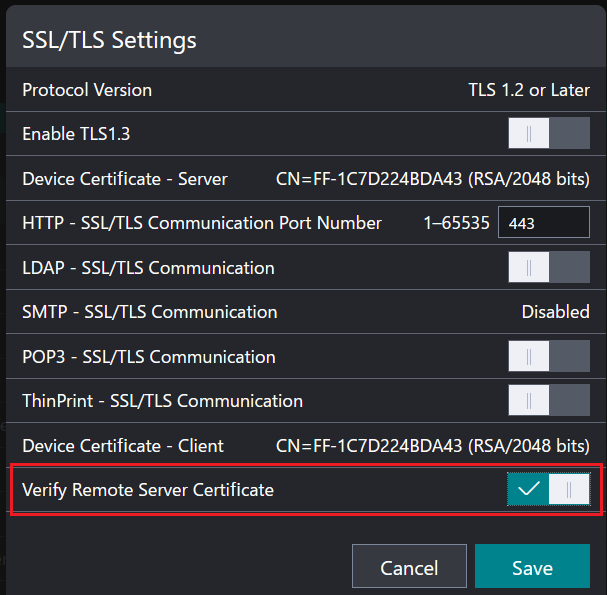Click the Enable TLS1.3 label text
The height and width of the screenshot is (595, 607).
75,134
